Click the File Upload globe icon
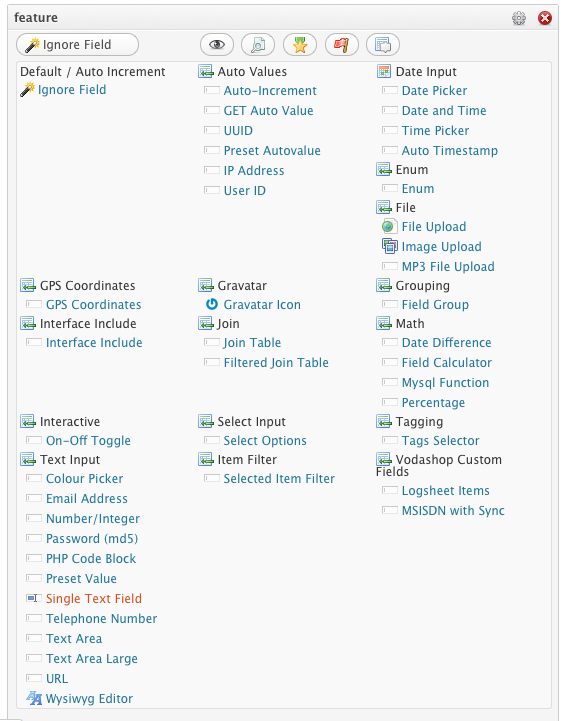571x721 pixels. coord(389,226)
